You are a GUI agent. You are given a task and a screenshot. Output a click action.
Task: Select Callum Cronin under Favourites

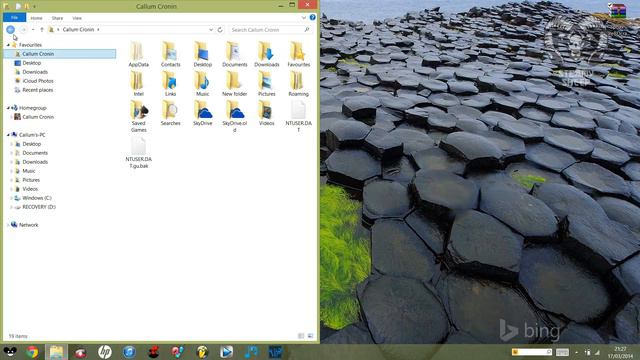(60, 54)
